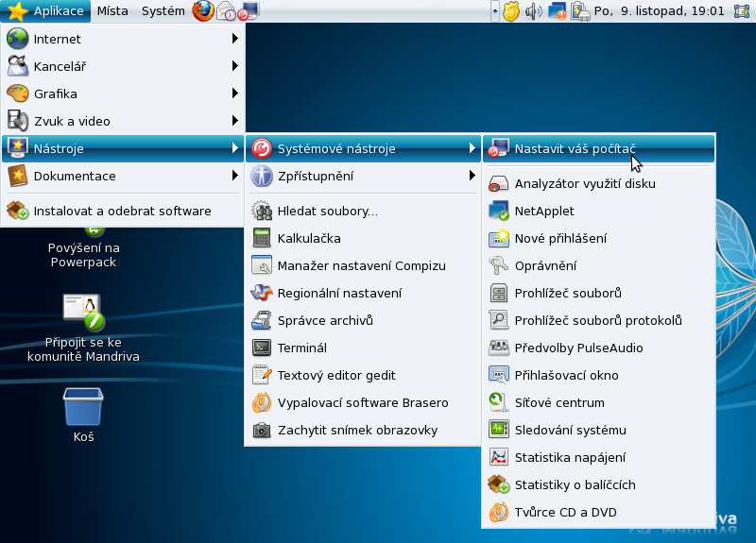Image resolution: width=756 pixels, height=543 pixels.
Task: Click the Statistika napájení icon
Action: [499, 457]
